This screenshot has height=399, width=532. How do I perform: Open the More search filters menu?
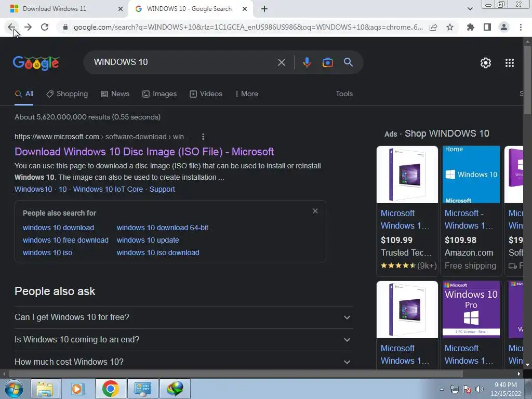click(x=247, y=94)
